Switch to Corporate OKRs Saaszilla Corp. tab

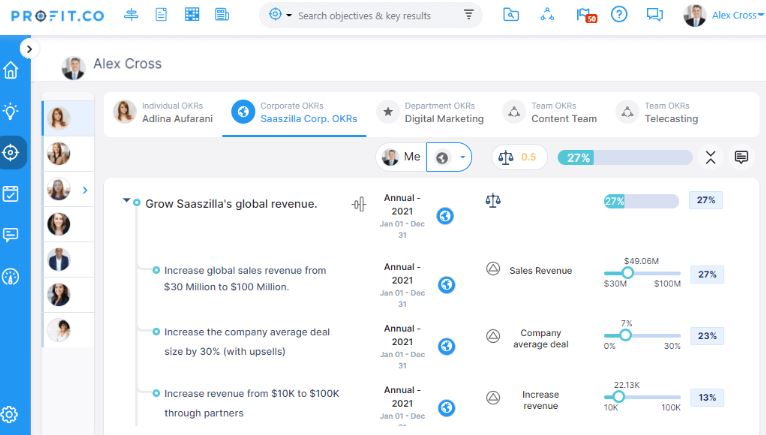click(294, 112)
